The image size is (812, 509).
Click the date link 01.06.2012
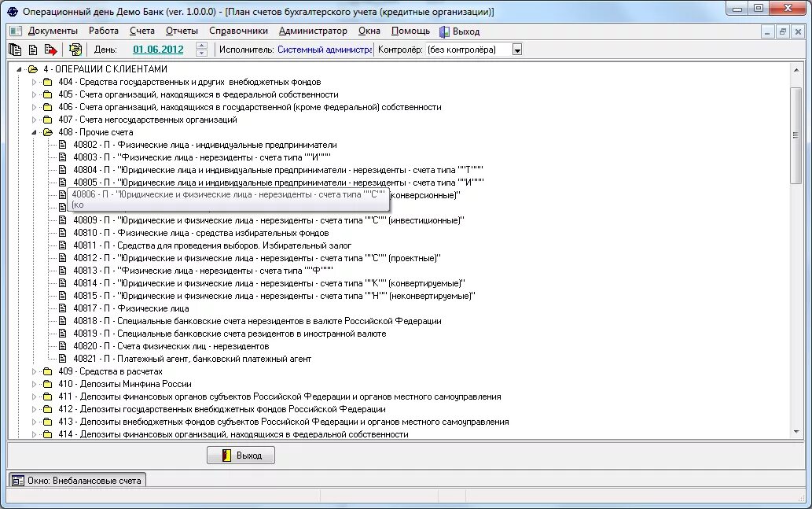tap(158, 50)
